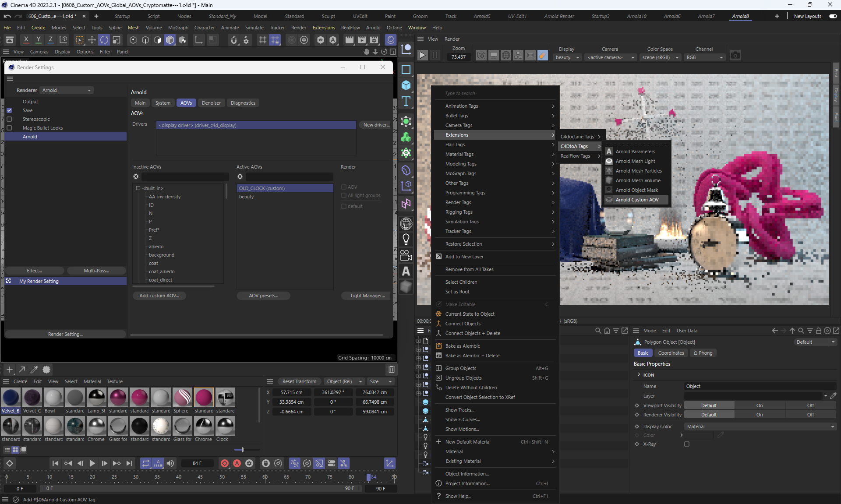Start IPR render with play icon

coord(422,56)
